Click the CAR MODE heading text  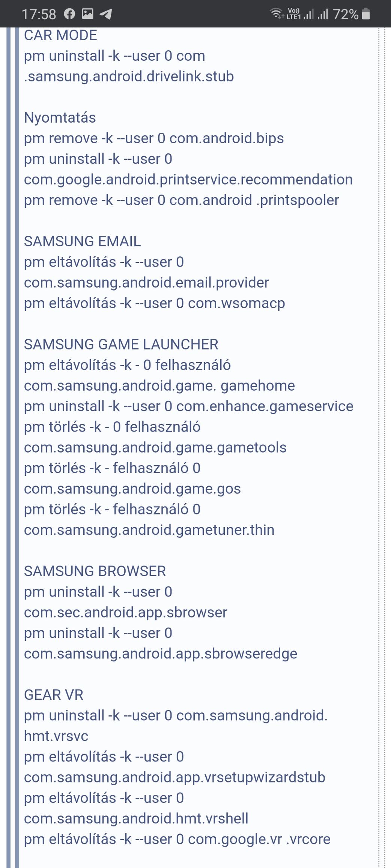coord(60,35)
